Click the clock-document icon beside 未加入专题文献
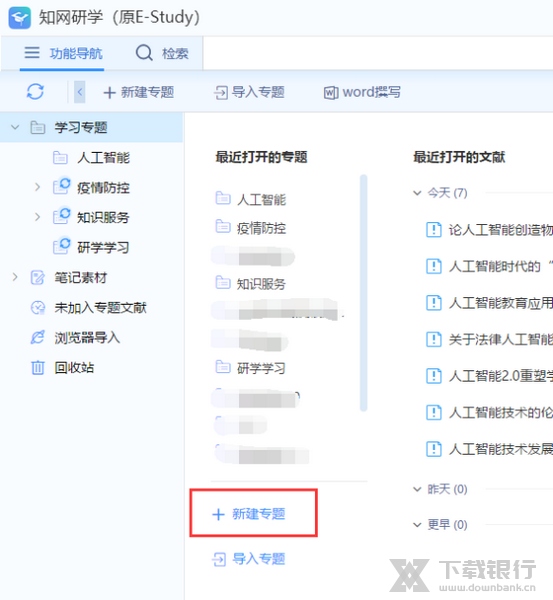The height and width of the screenshot is (600, 553). (38, 308)
